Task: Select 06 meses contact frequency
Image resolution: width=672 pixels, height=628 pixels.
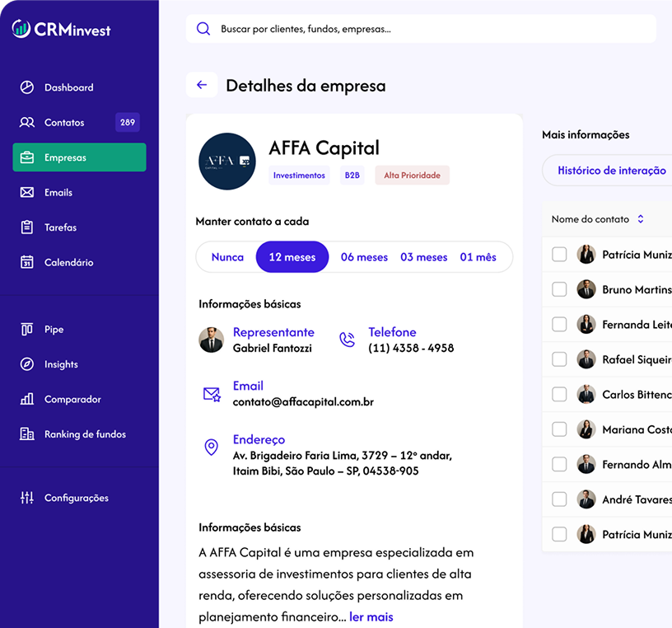Action: click(364, 257)
